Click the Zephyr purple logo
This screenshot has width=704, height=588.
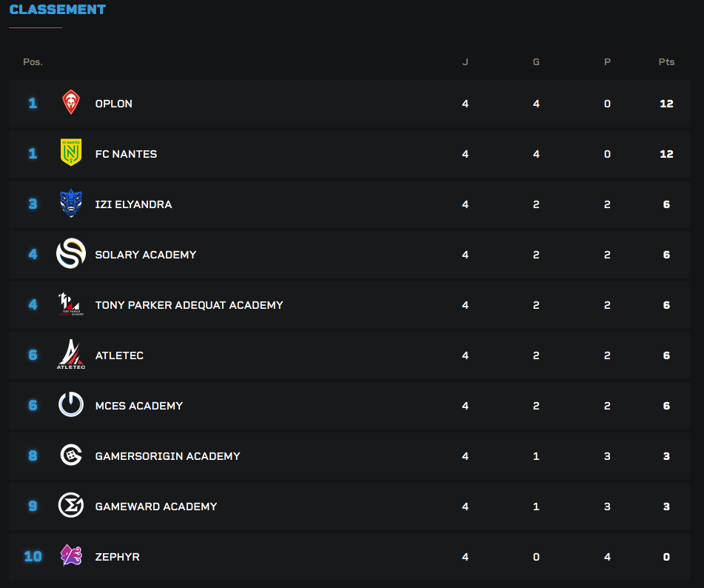(71, 555)
